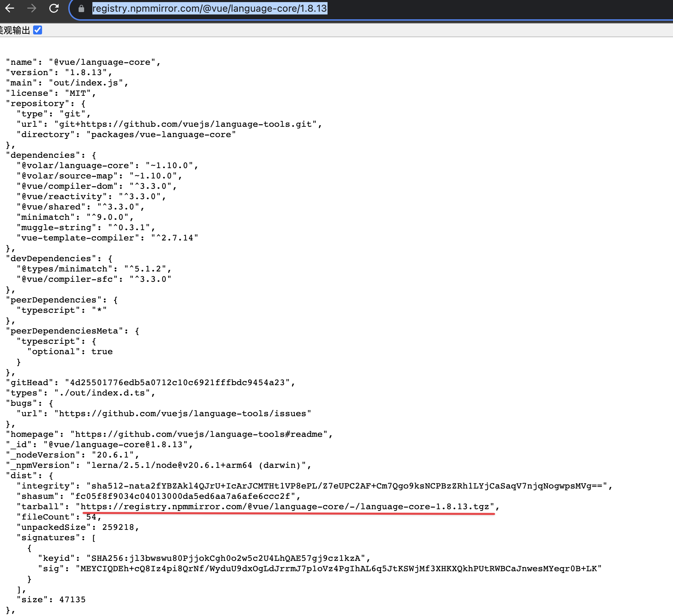Click the directory value packages/vue-language-core
The image size is (673, 616).
click(x=161, y=135)
